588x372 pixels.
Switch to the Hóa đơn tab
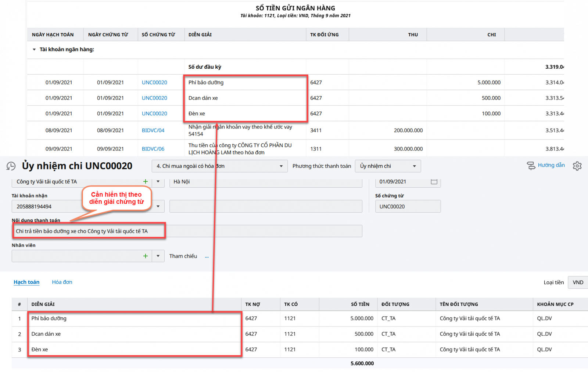pyautogui.click(x=62, y=282)
